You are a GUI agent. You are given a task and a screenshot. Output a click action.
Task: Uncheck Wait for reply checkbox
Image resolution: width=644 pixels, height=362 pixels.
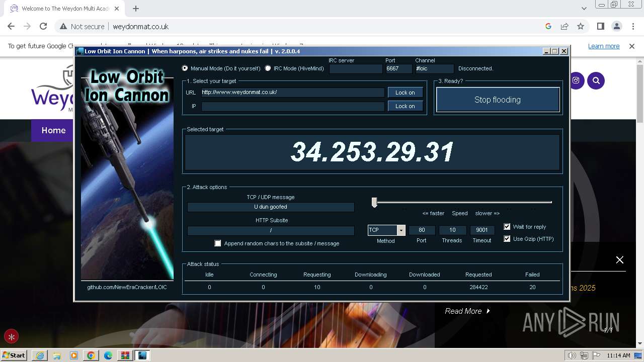507,227
